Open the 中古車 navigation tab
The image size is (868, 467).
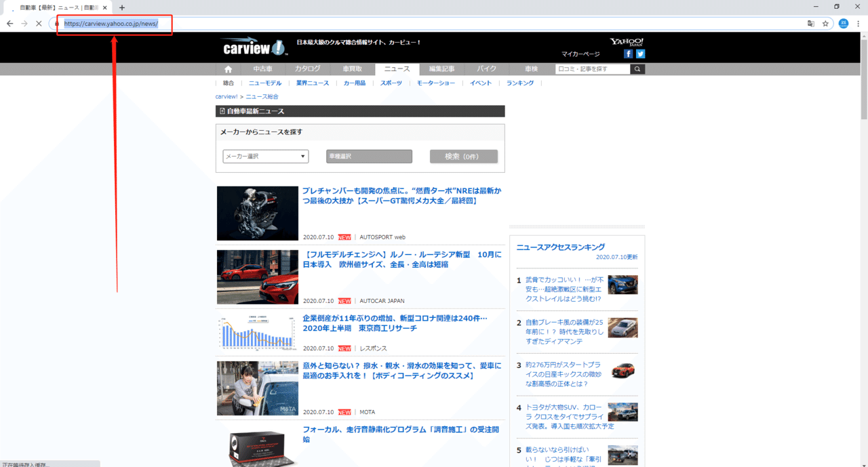(x=262, y=69)
